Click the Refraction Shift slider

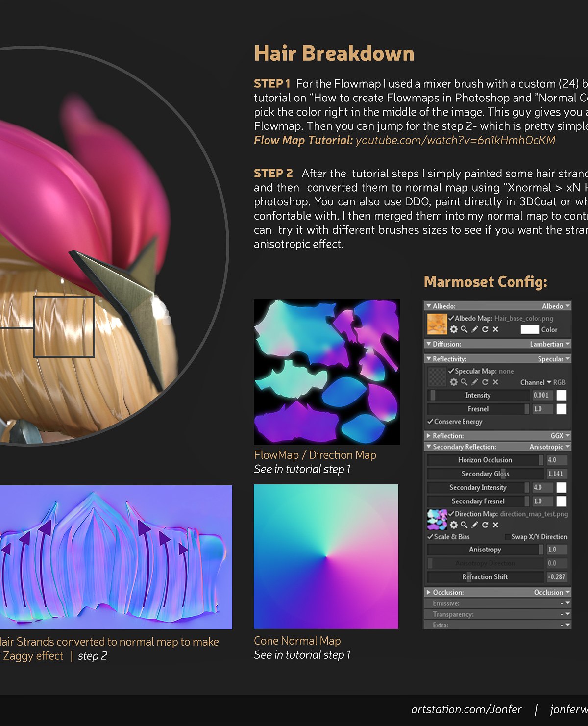click(x=486, y=577)
